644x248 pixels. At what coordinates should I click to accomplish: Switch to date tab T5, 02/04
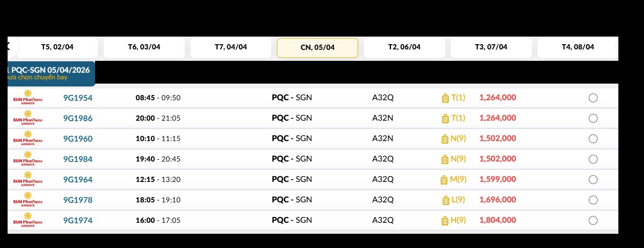pyautogui.click(x=57, y=47)
